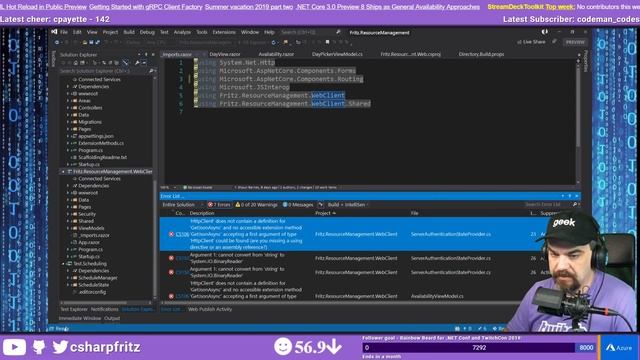Screen dimensions: 640x360
Task: Toggle the 7 Errors filter
Action: click(219, 204)
